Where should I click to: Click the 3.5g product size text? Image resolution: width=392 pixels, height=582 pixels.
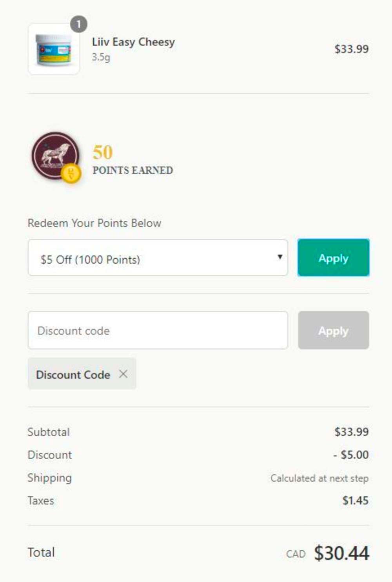tap(101, 57)
